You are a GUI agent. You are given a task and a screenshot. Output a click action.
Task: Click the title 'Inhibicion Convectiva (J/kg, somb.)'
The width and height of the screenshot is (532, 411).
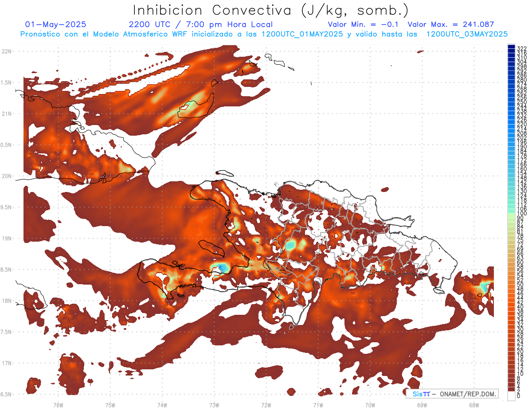271,10
